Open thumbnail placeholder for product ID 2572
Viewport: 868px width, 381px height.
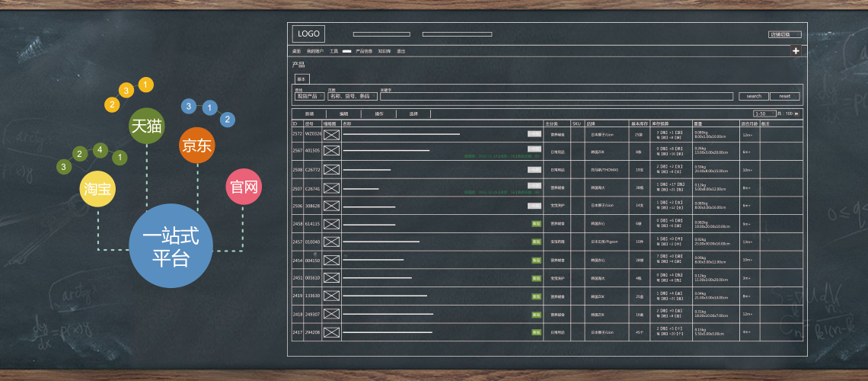(x=331, y=134)
